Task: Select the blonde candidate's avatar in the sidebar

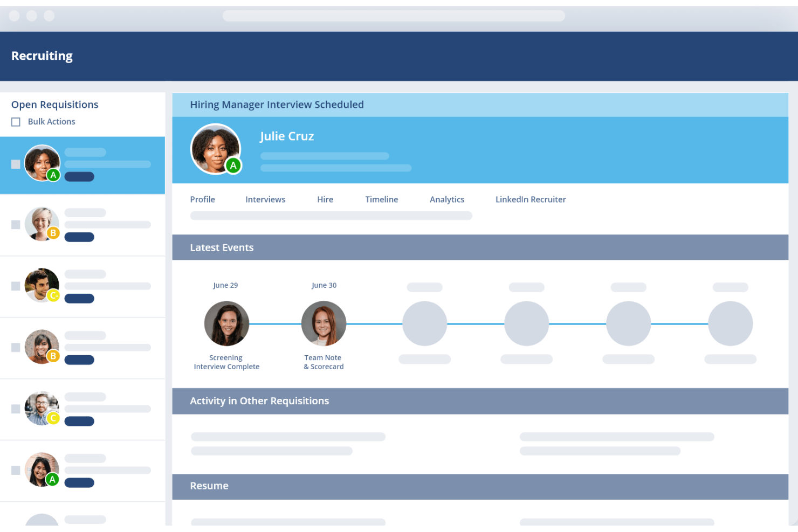Action: 42,224
